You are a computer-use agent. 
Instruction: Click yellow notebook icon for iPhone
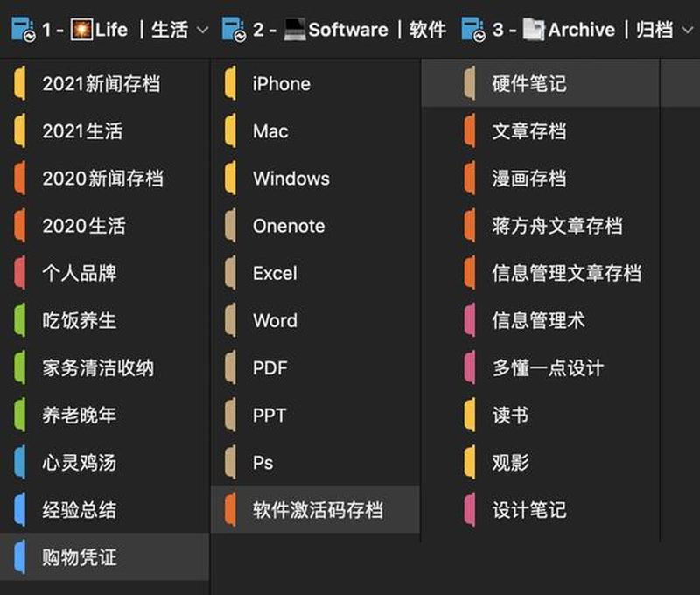230,82
